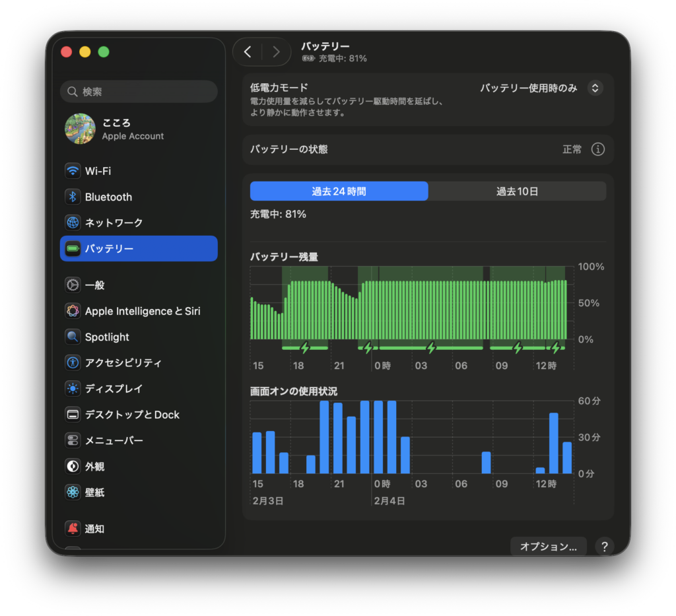
Task: Go back using the left chevron
Action: tap(248, 52)
